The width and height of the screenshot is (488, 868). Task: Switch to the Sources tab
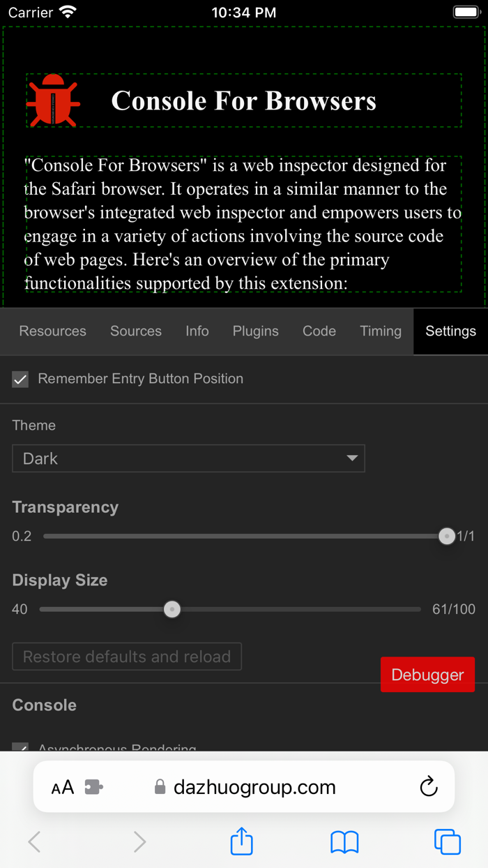135,331
